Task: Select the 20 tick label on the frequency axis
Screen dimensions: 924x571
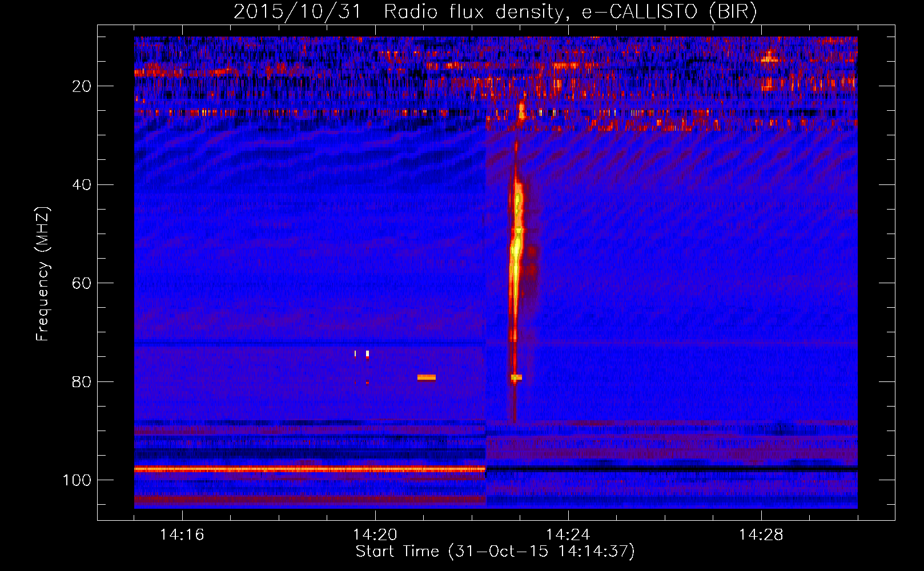Action: 82,86
